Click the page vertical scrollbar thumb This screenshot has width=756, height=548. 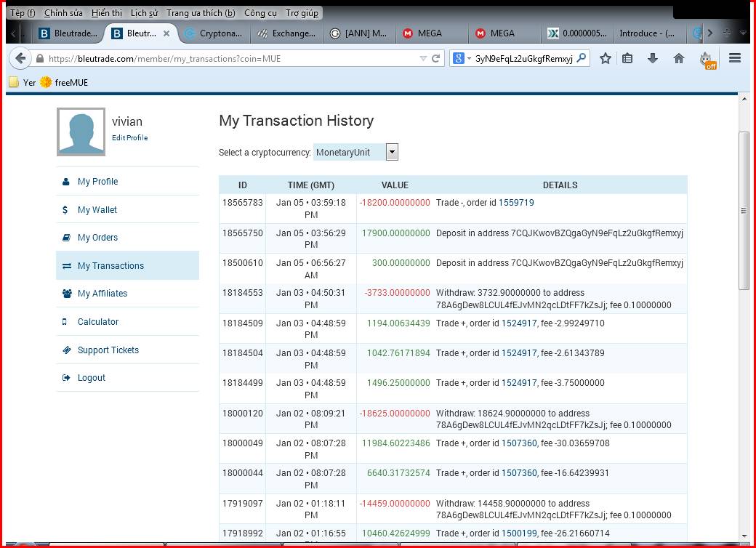coord(744,211)
